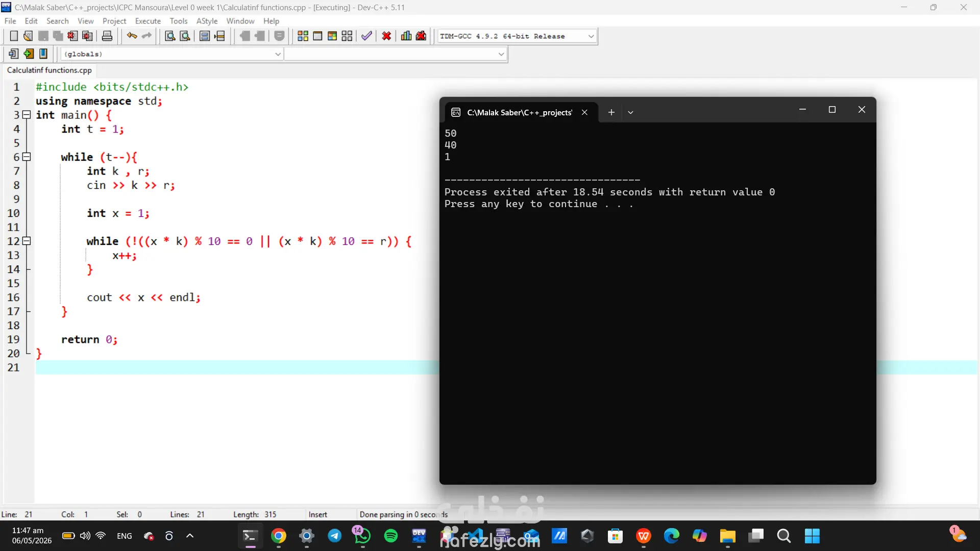This screenshot has height=551, width=980.
Task: Select the Calculatinf functions.cpp editor tab
Action: pos(50,70)
